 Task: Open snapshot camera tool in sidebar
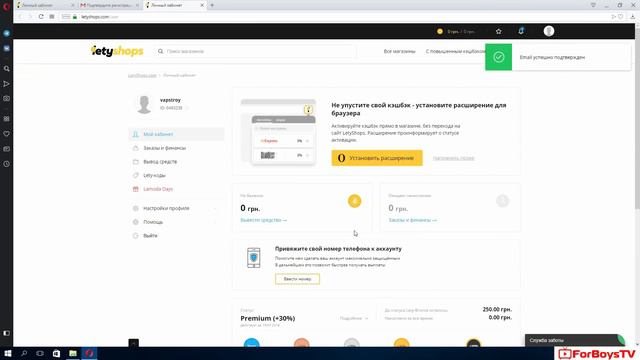7,98
